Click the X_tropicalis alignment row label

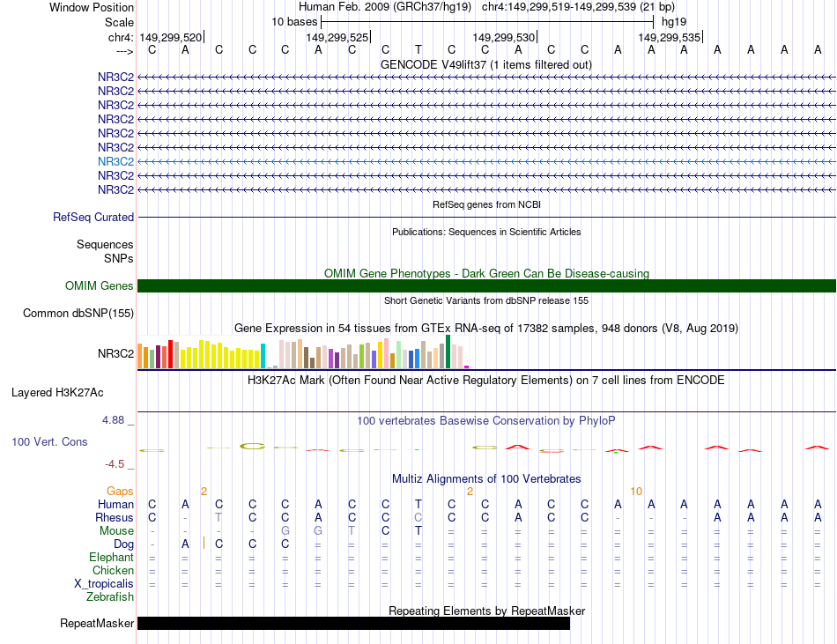pyautogui.click(x=104, y=584)
